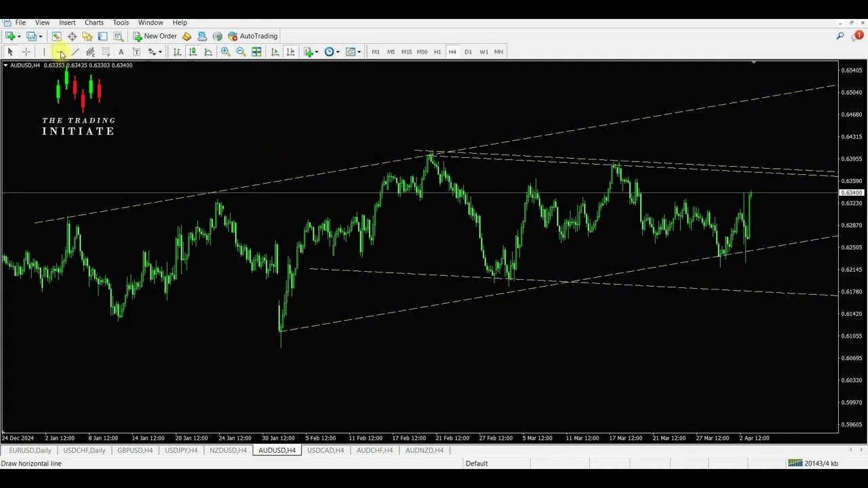Tile chart windows with grid icon

[256, 52]
